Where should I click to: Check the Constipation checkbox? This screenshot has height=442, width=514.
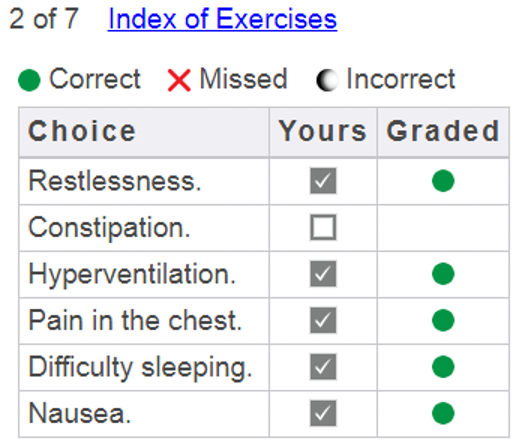tap(323, 227)
